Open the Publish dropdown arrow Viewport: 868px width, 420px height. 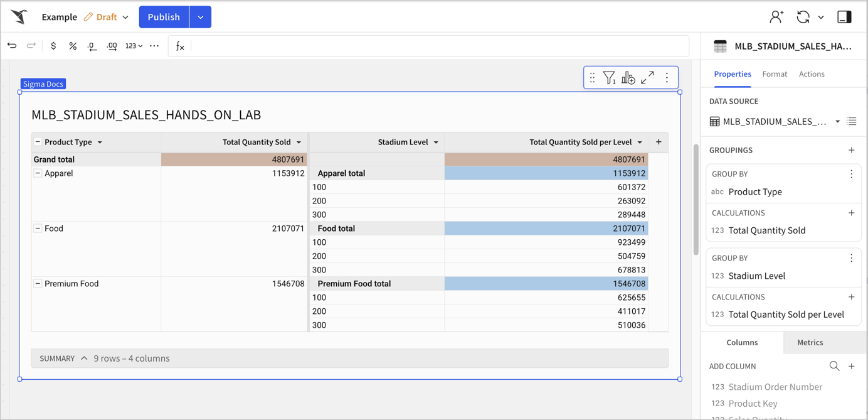point(201,17)
